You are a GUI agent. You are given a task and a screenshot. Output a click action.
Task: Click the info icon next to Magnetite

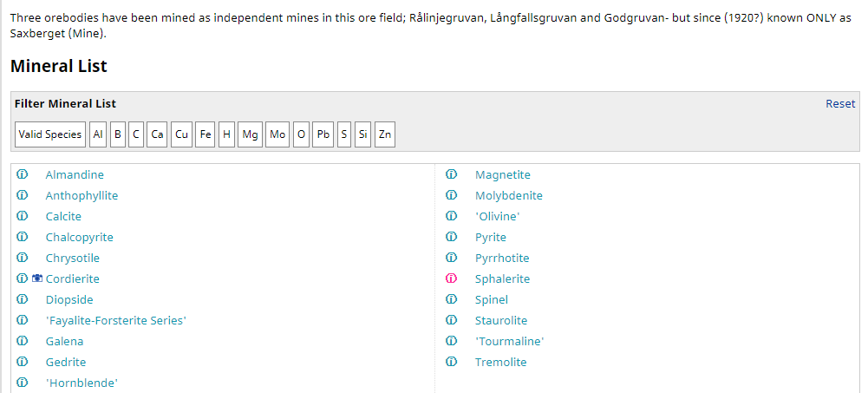451,174
